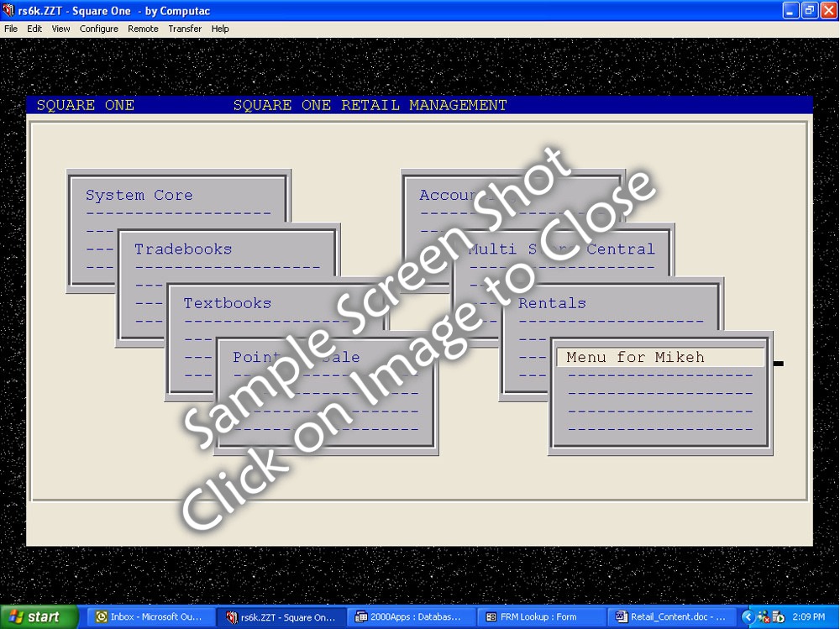Minimize the rs6k.ZZT window
The height and width of the screenshot is (629, 840).
(x=790, y=10)
